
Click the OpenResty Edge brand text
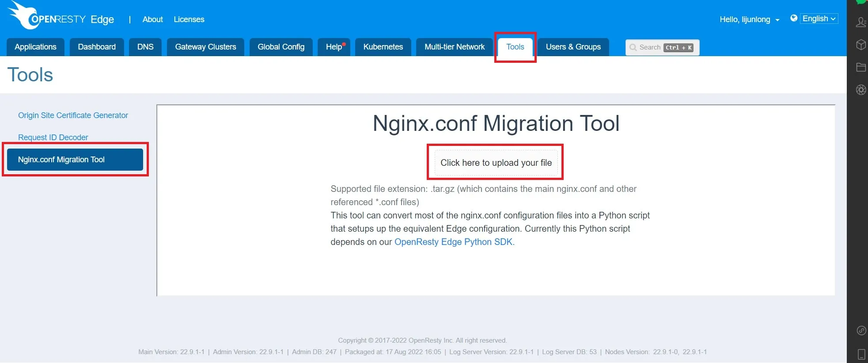tap(72, 19)
